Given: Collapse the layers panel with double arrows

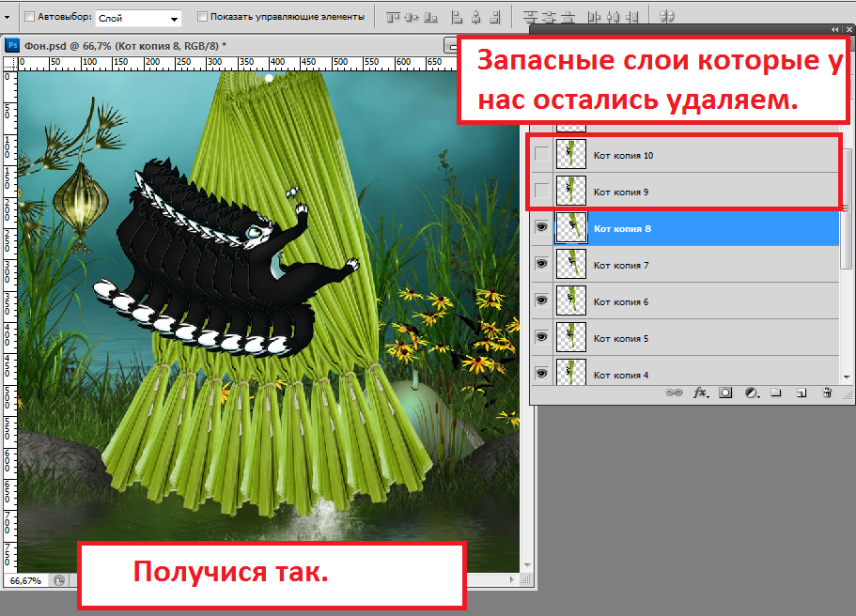Looking at the screenshot, I should click(x=834, y=29).
